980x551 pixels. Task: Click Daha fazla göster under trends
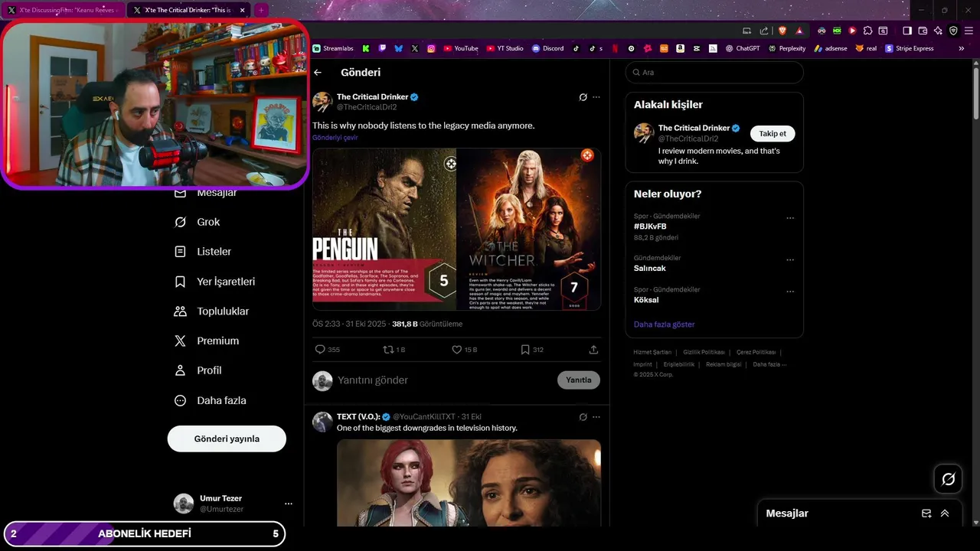click(664, 324)
